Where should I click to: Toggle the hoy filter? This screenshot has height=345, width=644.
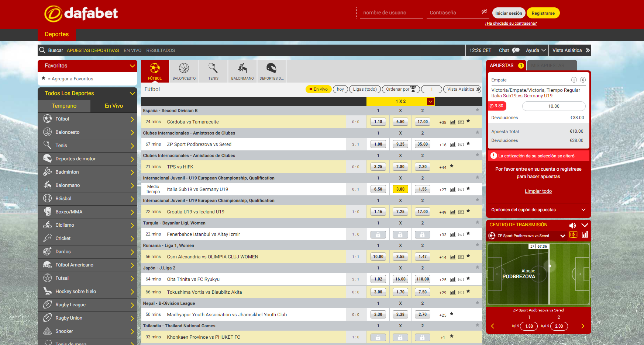click(x=340, y=89)
